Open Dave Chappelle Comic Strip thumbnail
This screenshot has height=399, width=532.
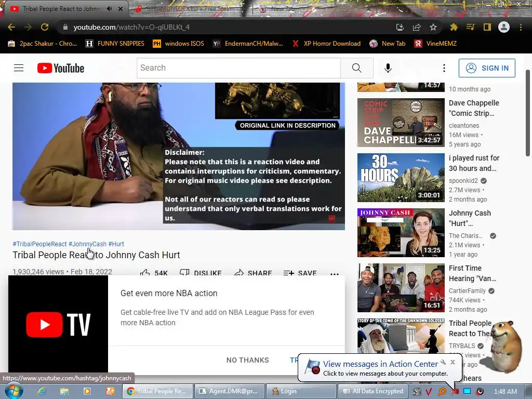tap(401, 123)
